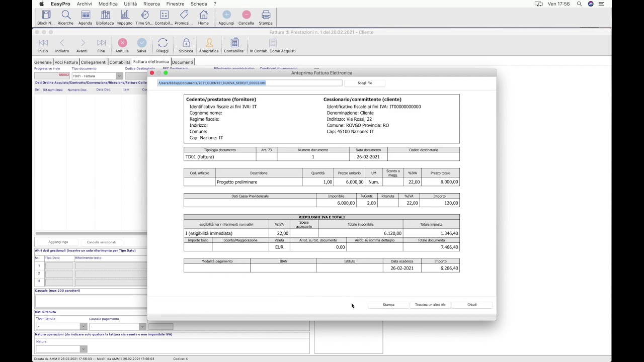Screen dimensions: 644x362
Task: Open the Modifica menu
Action: tap(108, 4)
